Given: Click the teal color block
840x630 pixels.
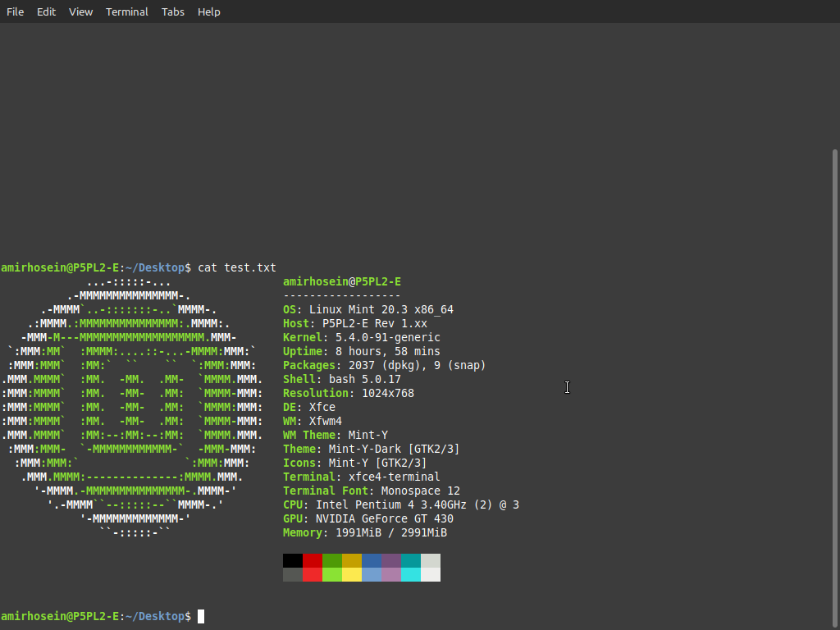Looking at the screenshot, I should 411,560.
